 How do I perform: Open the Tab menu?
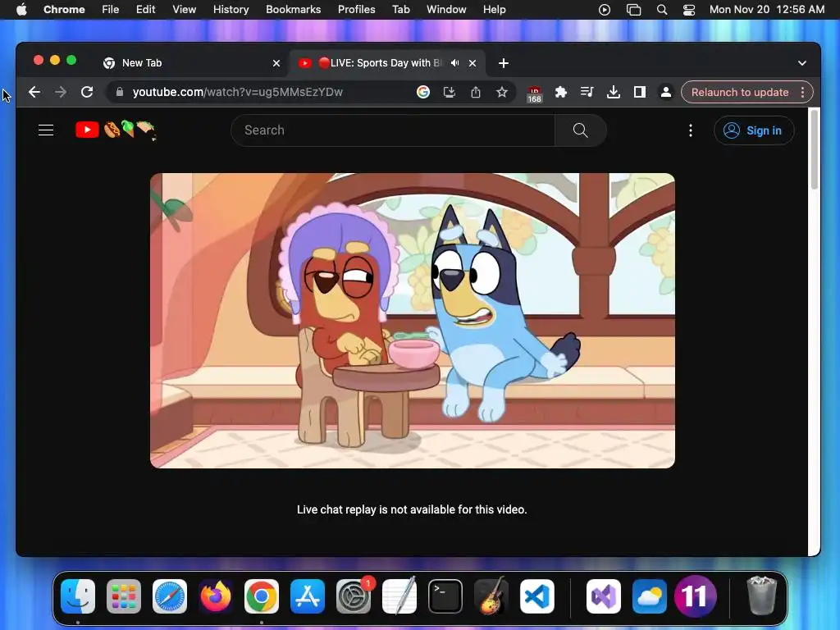point(400,10)
